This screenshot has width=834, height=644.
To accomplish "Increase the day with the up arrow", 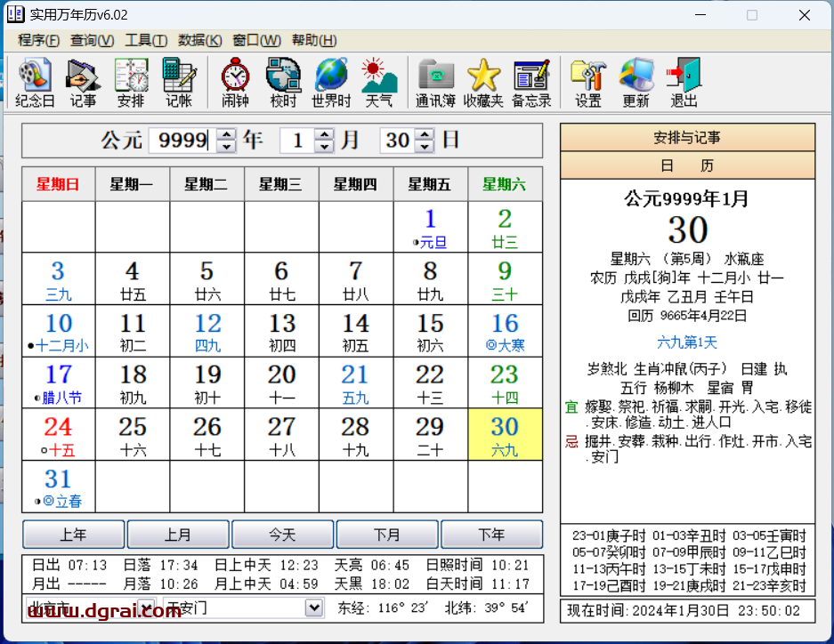I will (425, 134).
